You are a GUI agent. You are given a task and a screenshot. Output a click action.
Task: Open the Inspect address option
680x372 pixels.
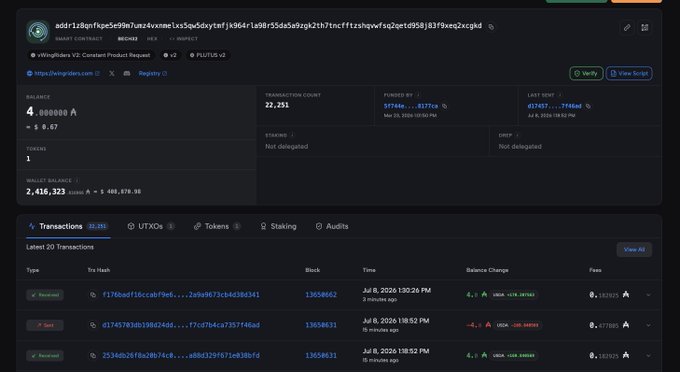coord(183,39)
